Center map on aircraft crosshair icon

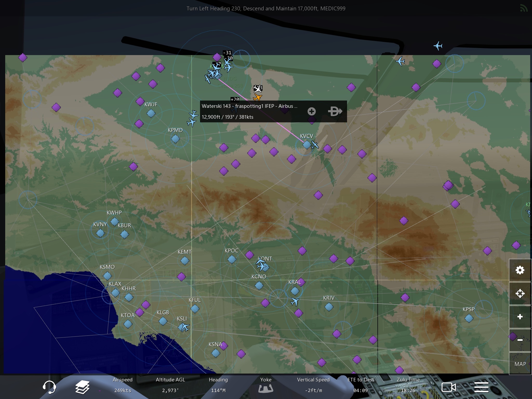pos(520,294)
